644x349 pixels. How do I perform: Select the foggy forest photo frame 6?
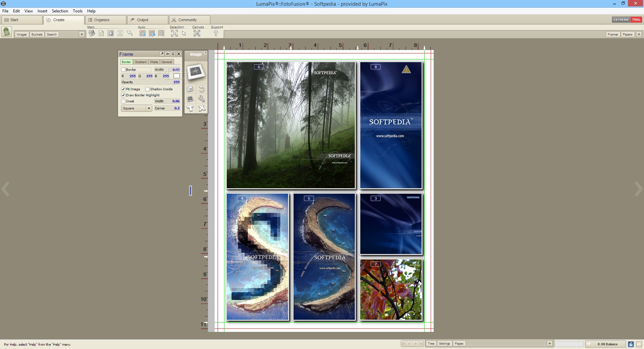[x=291, y=125]
